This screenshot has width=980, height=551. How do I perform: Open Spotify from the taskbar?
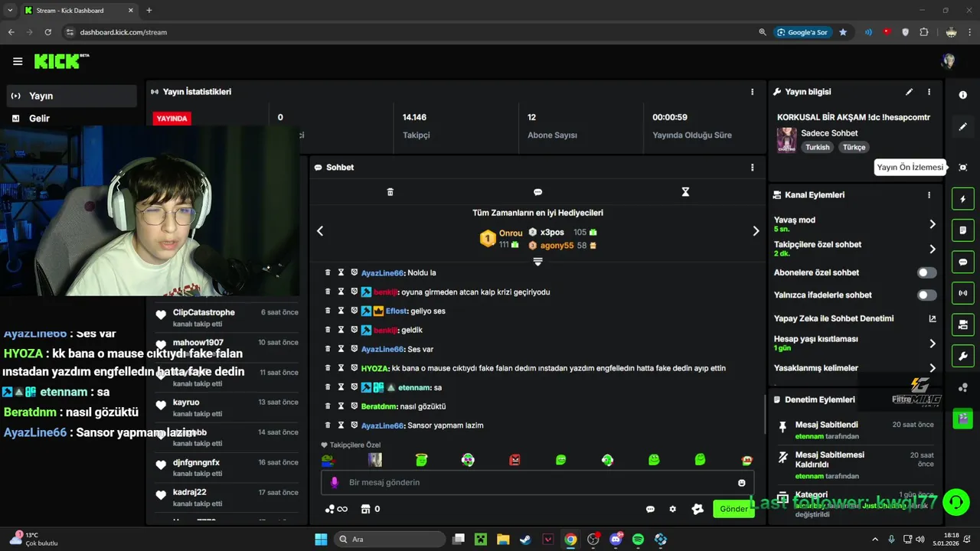pos(638,540)
